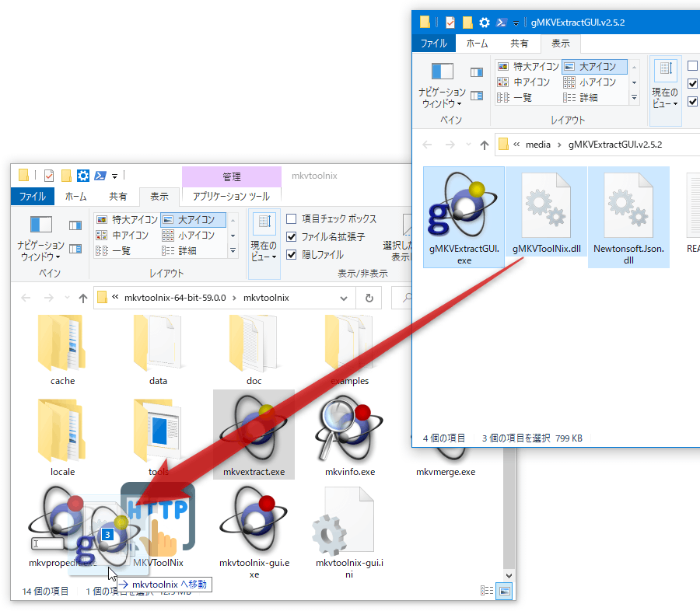This screenshot has width=700, height=611.
Task: Open ファイル tab in mkvtoolnix window
Action: point(33,197)
